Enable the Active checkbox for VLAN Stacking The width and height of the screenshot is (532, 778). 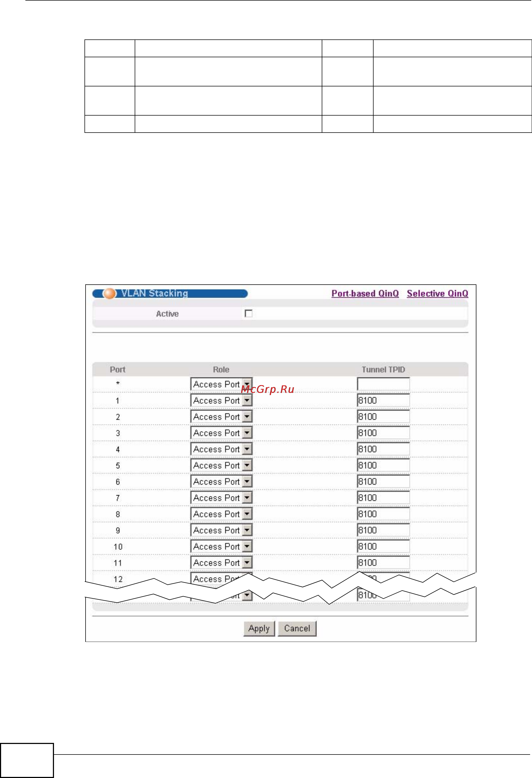249,314
